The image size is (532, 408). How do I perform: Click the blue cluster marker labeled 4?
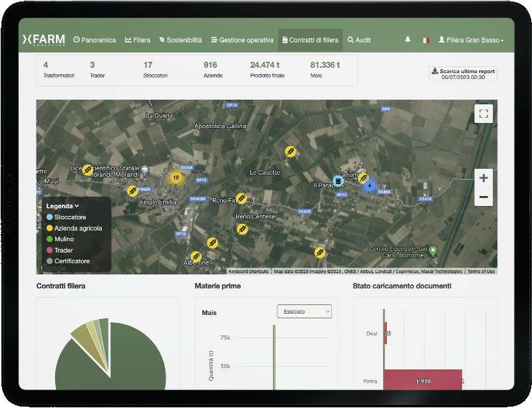[369, 185]
